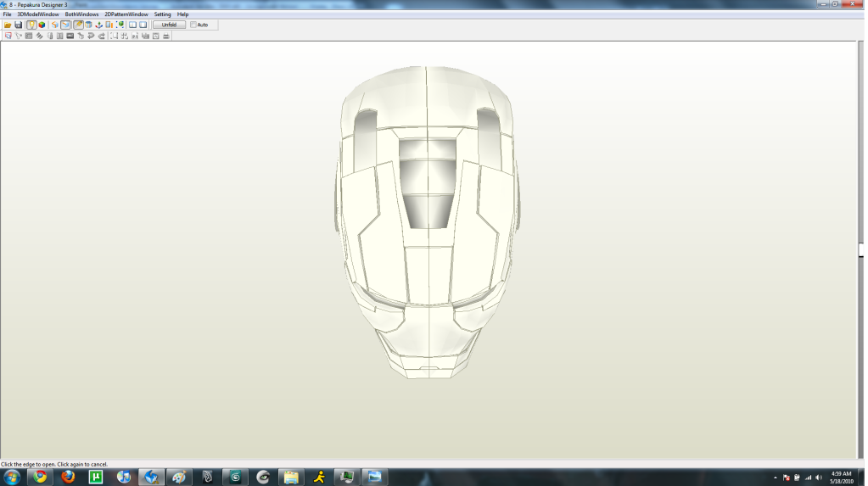Click the Open file folder icon
The height and width of the screenshot is (486, 868).
8,25
